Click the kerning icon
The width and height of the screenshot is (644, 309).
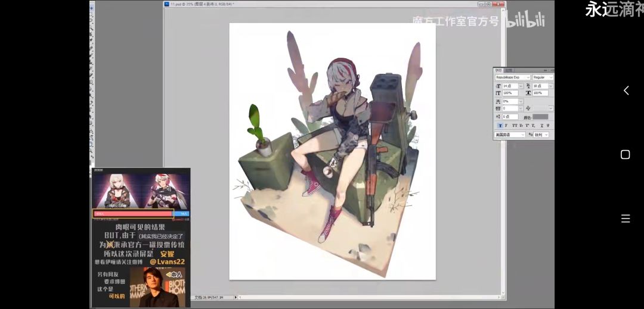pos(528,108)
